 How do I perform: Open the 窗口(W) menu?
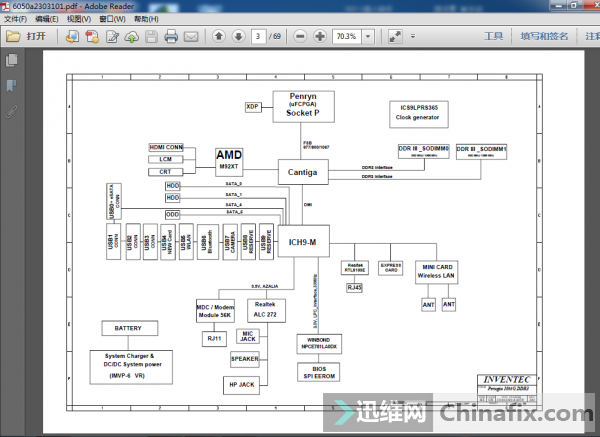[112, 19]
